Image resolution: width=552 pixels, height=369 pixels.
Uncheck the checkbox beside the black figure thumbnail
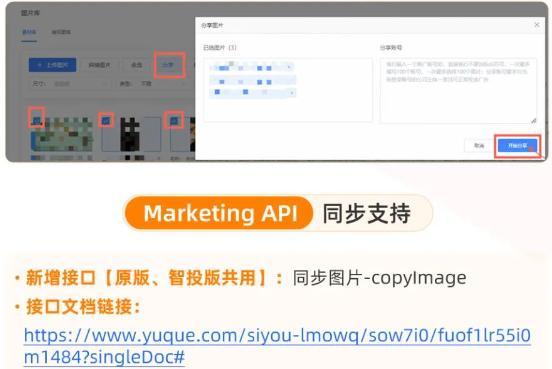pyautogui.click(x=106, y=121)
